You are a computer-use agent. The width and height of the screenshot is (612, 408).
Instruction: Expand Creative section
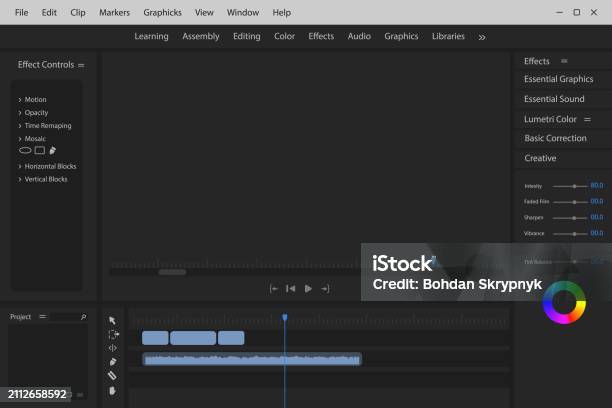click(x=540, y=158)
